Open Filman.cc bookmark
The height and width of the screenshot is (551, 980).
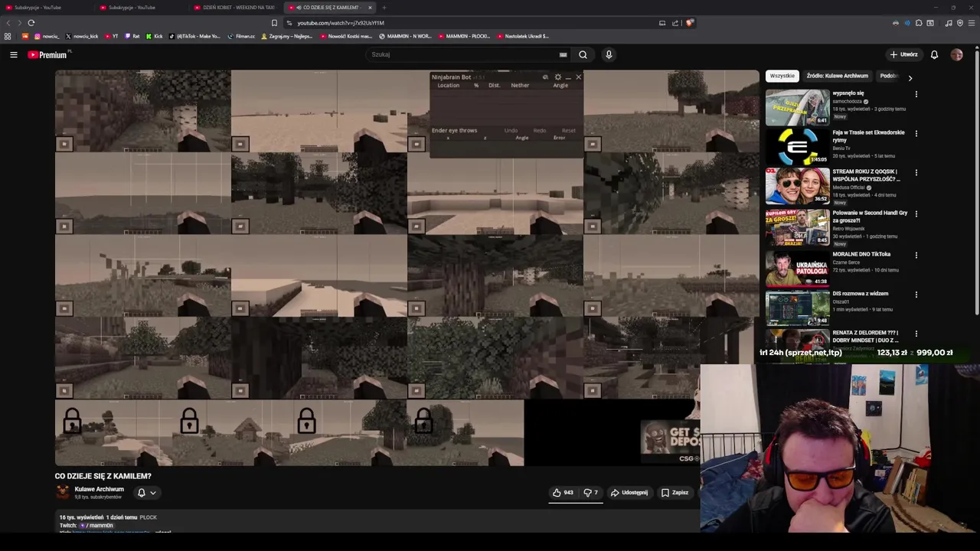[x=241, y=36]
